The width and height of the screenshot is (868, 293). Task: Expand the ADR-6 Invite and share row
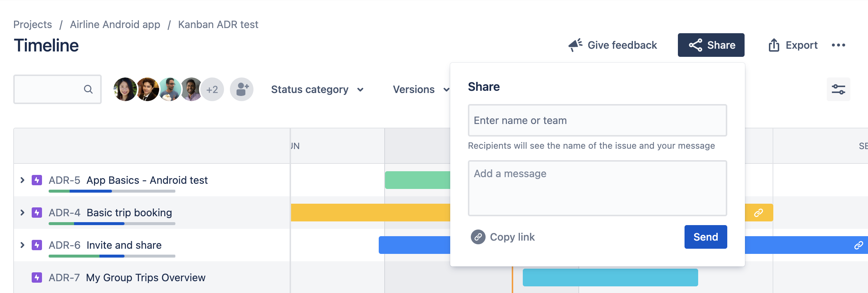coord(22,245)
